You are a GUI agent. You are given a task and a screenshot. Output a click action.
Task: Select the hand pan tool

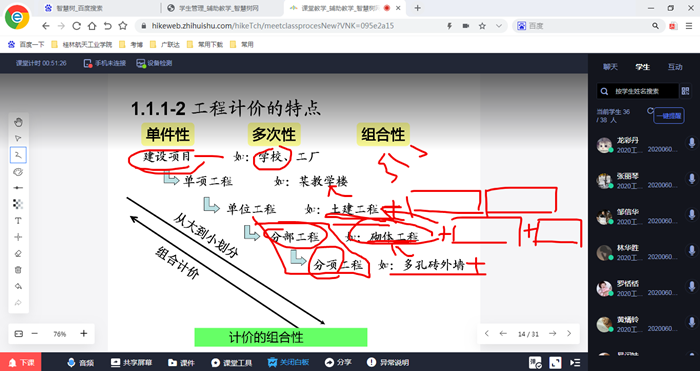18,122
